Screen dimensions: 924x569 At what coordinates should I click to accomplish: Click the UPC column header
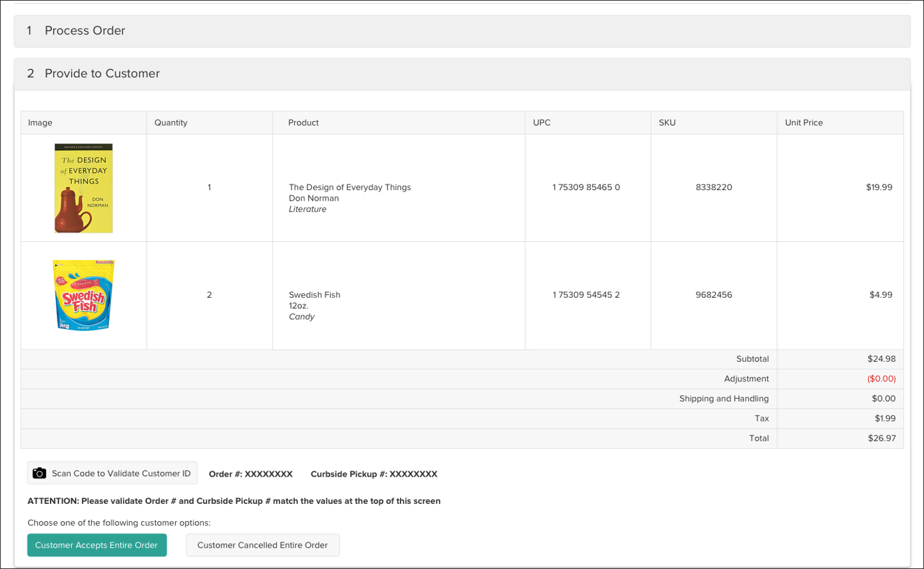(x=541, y=122)
